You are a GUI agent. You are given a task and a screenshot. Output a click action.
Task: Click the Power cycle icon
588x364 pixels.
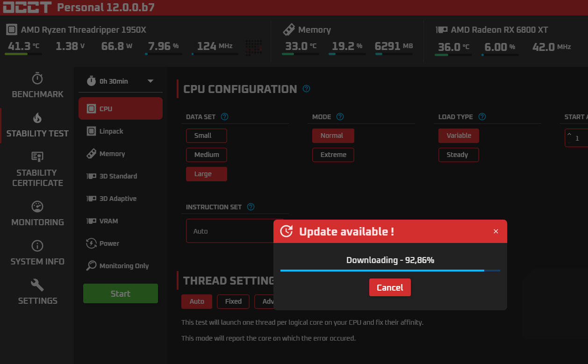point(91,243)
